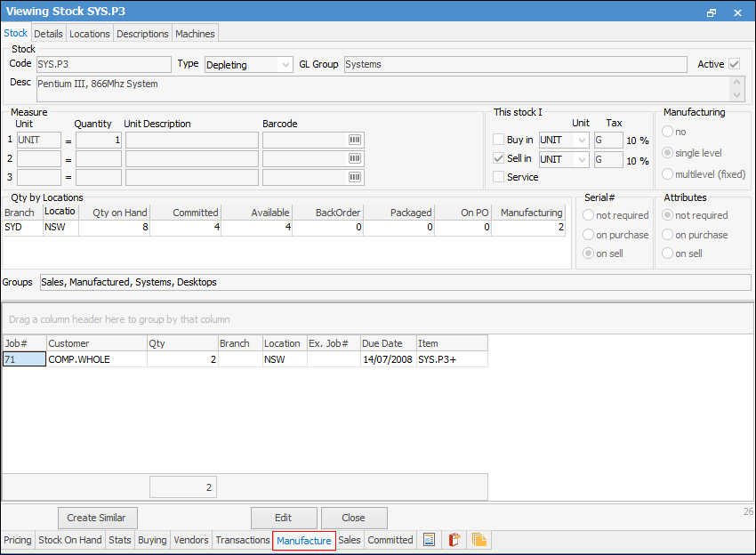Open the yellow stacked documents icon tab

coord(479,540)
